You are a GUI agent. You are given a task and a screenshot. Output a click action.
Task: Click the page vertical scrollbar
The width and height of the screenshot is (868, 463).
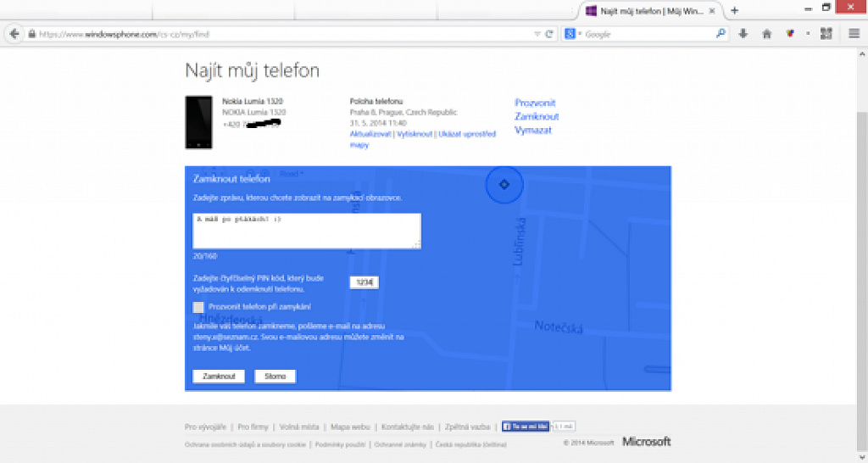click(862, 280)
